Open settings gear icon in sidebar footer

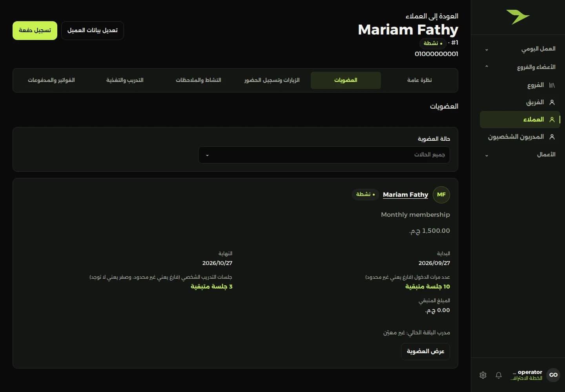click(x=483, y=375)
